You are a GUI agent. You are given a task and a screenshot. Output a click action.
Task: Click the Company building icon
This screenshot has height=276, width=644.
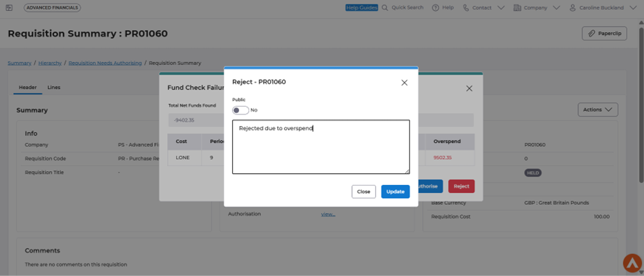pos(517,8)
